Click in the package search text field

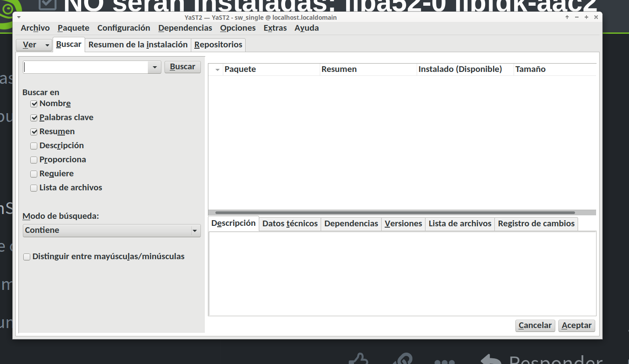(x=86, y=67)
